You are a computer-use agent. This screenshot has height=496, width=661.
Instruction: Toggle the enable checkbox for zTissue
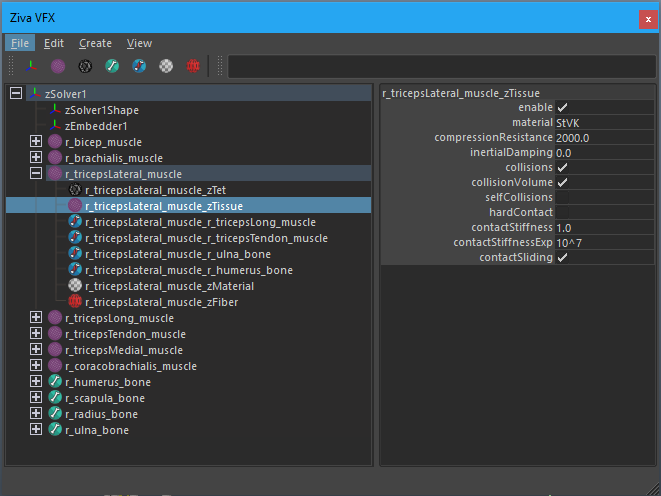point(562,108)
